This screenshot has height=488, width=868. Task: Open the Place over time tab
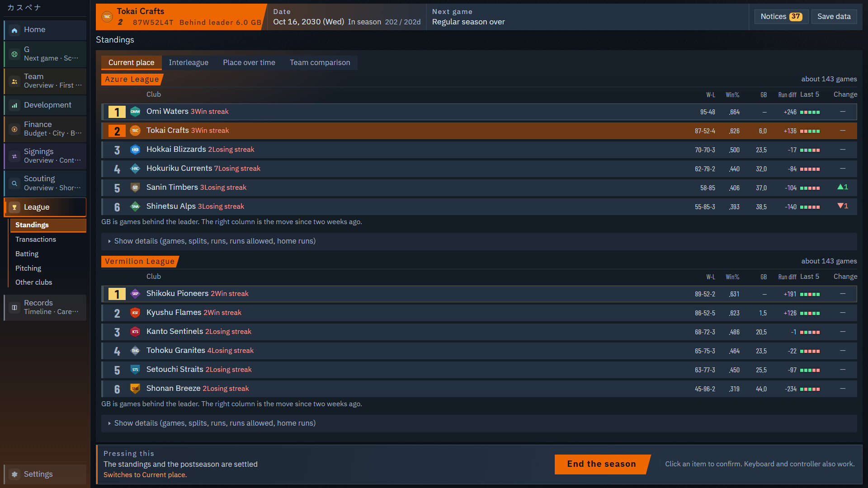point(249,63)
